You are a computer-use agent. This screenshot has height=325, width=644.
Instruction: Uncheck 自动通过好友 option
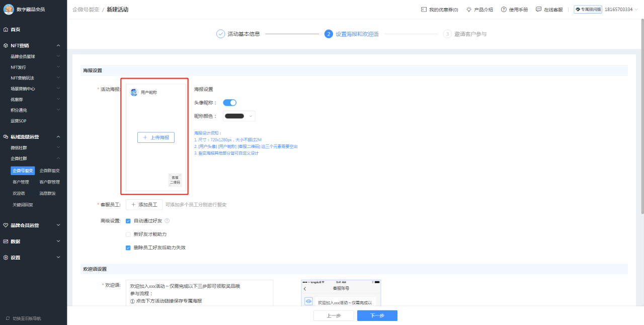pyautogui.click(x=128, y=220)
